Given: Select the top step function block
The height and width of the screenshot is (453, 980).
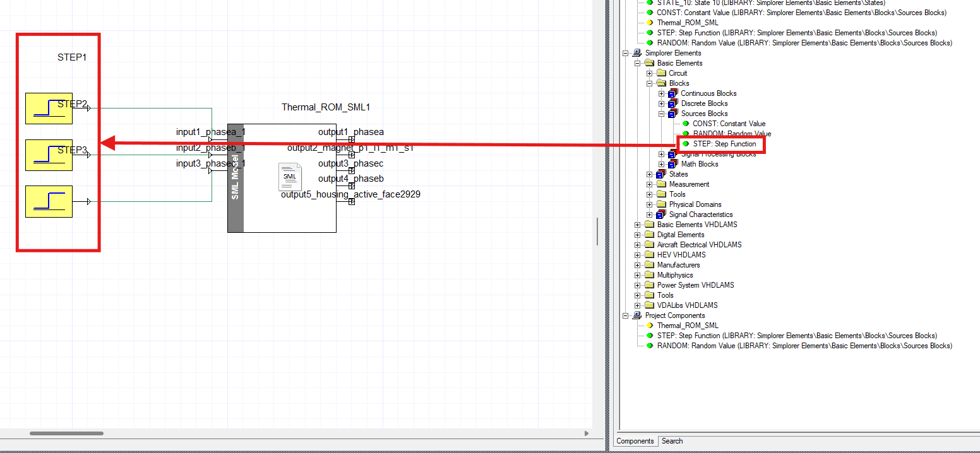Looking at the screenshot, I should tap(49, 109).
